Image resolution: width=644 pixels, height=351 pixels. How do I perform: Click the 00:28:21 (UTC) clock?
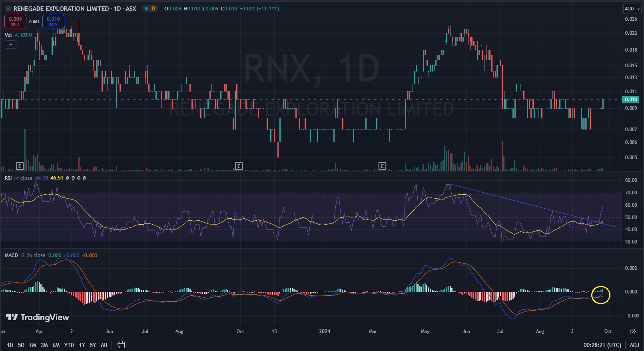pyautogui.click(x=602, y=345)
